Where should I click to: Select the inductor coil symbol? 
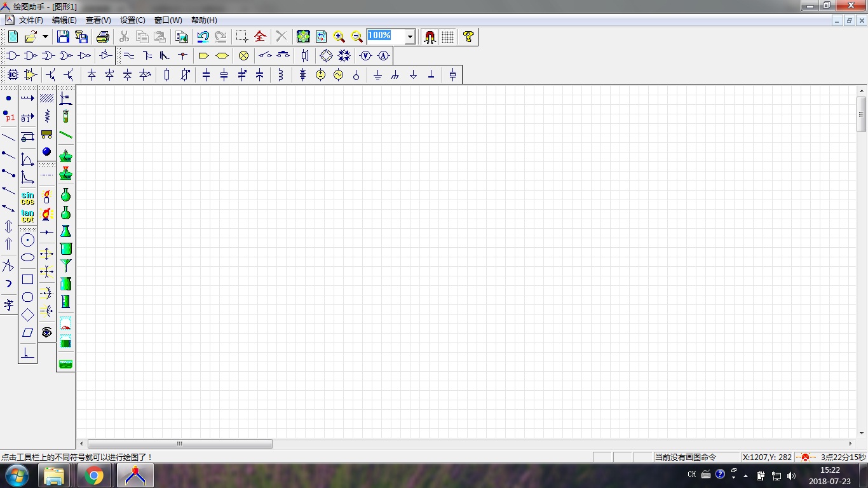(280, 75)
